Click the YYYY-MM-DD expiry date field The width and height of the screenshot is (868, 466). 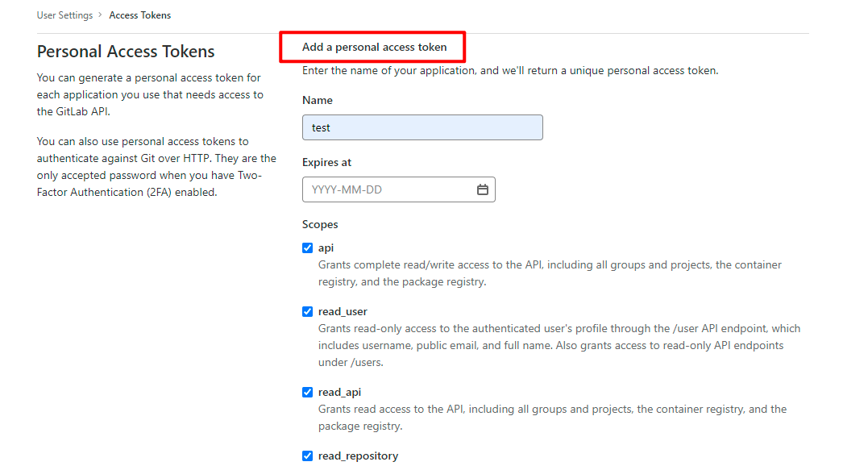387,189
